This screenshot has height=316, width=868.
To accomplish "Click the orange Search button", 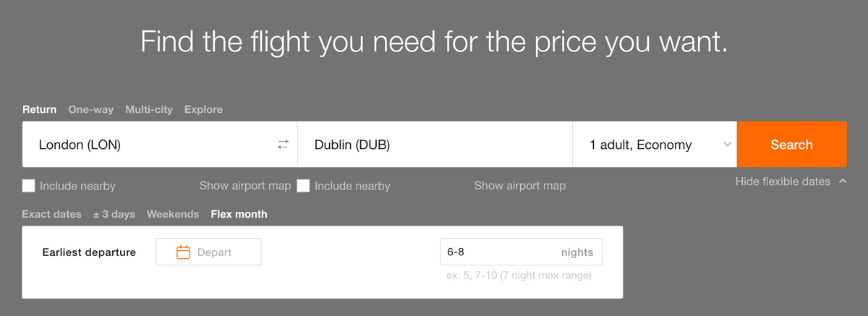I will coord(791,145).
